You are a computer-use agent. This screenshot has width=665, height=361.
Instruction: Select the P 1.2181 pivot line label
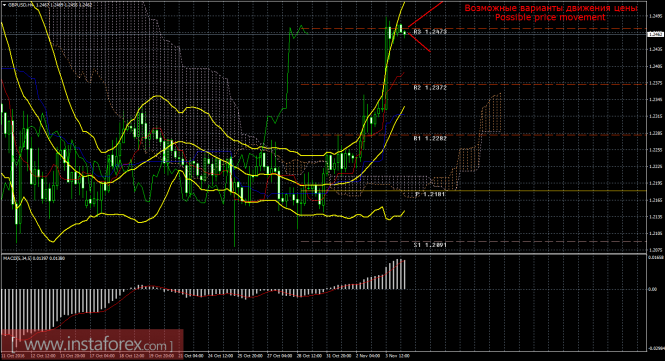coord(430,194)
